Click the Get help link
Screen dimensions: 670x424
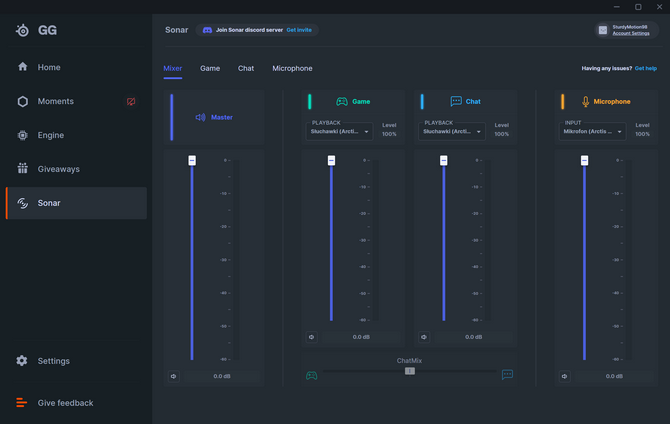(x=646, y=68)
